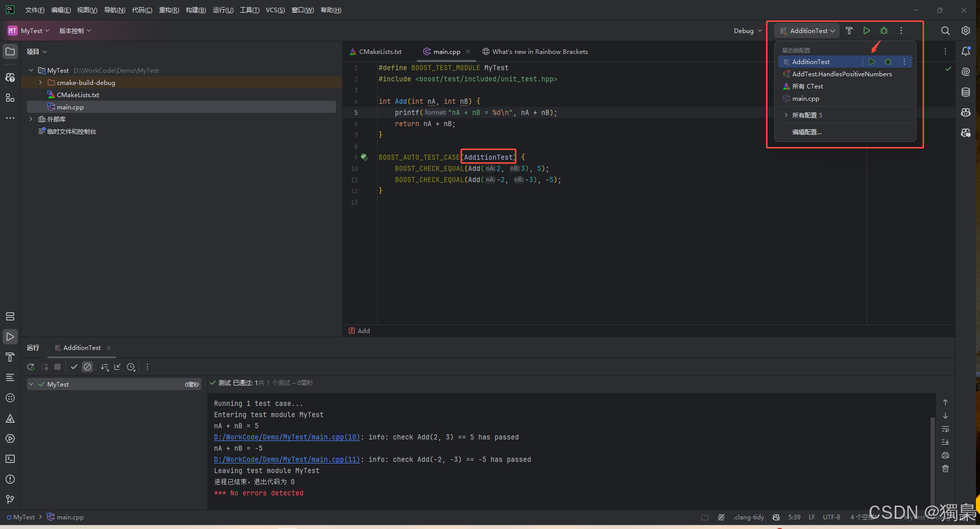The image size is (980, 529).
Task: Switch to the CMakeLists.txt editor tab
Action: point(376,51)
